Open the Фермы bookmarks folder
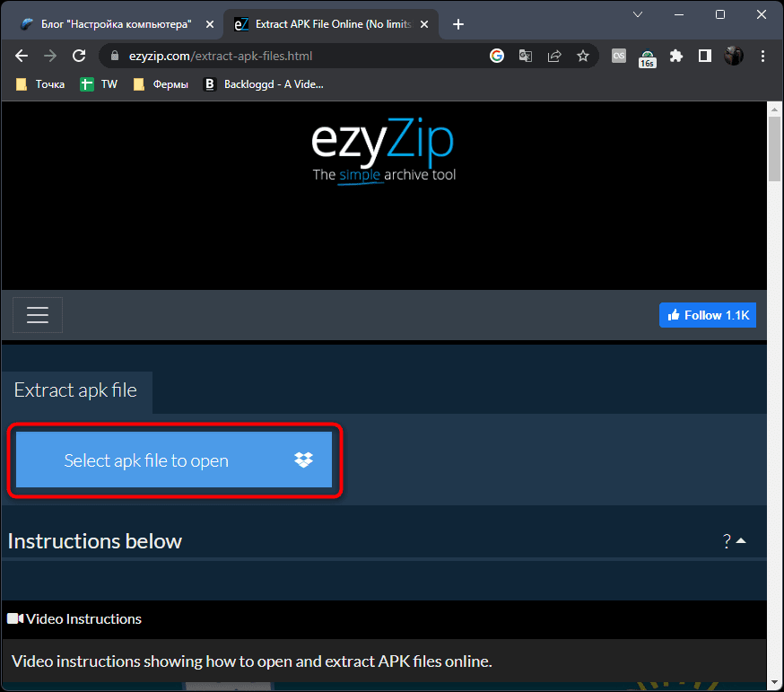Screen dimensions: 784x692 161,84
